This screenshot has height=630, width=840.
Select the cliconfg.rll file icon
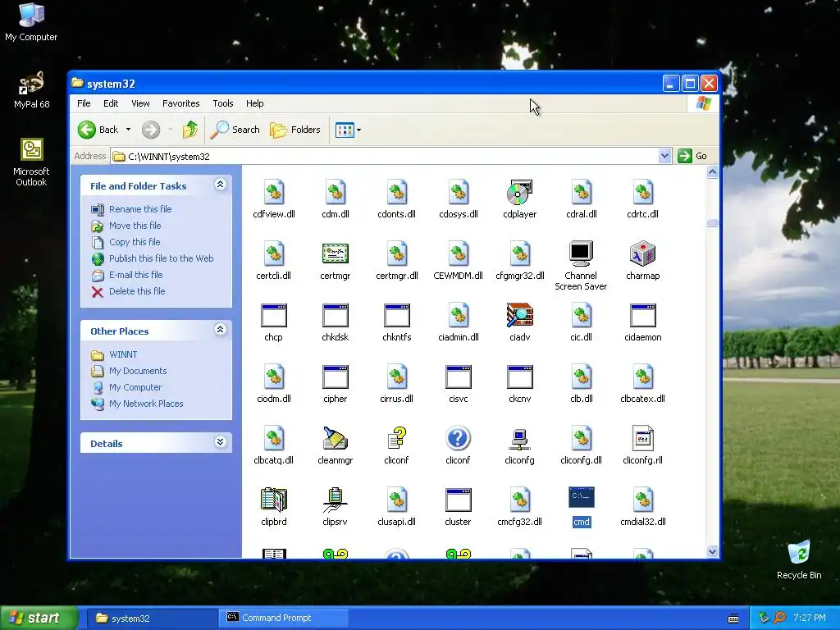[642, 438]
